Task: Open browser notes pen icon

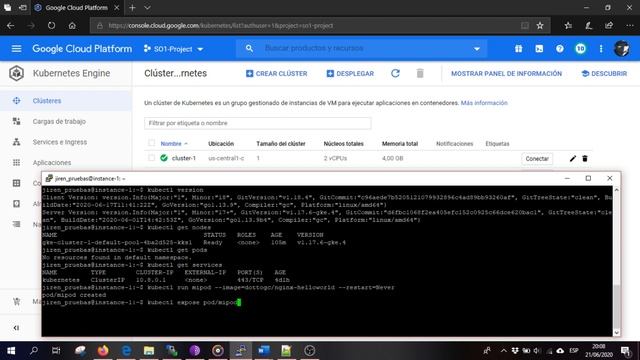Action: [589, 25]
